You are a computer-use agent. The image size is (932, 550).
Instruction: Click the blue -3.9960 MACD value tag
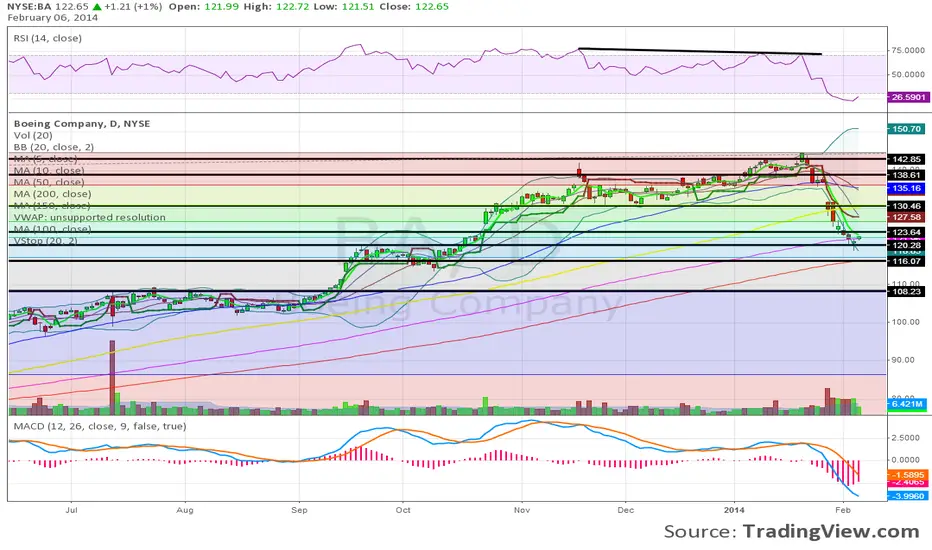[x=907, y=495]
